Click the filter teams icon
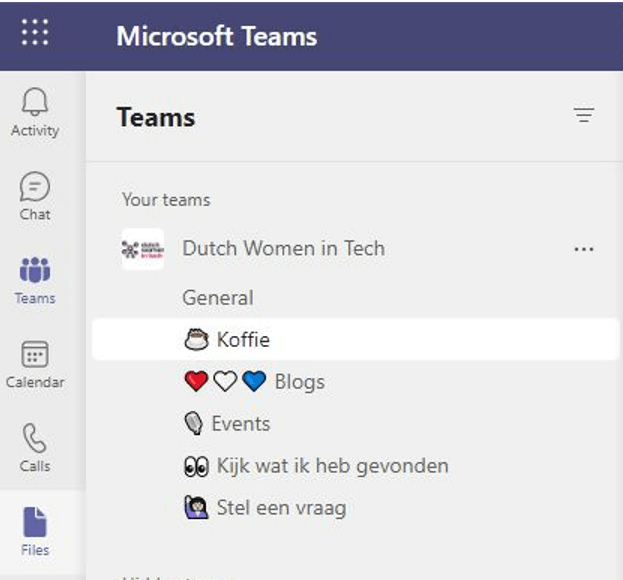Viewport: 623px width, 580px height. point(583,116)
